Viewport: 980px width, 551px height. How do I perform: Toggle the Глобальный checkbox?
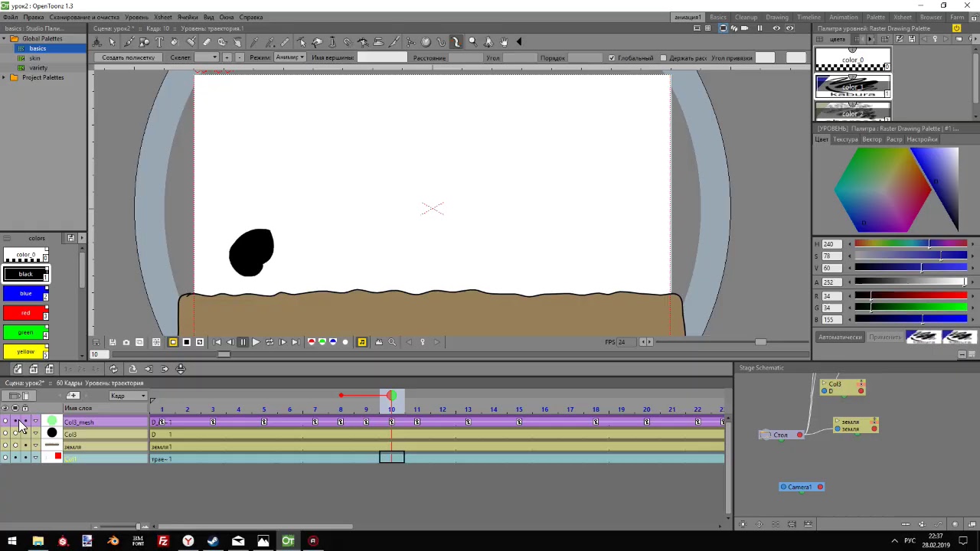tap(611, 58)
